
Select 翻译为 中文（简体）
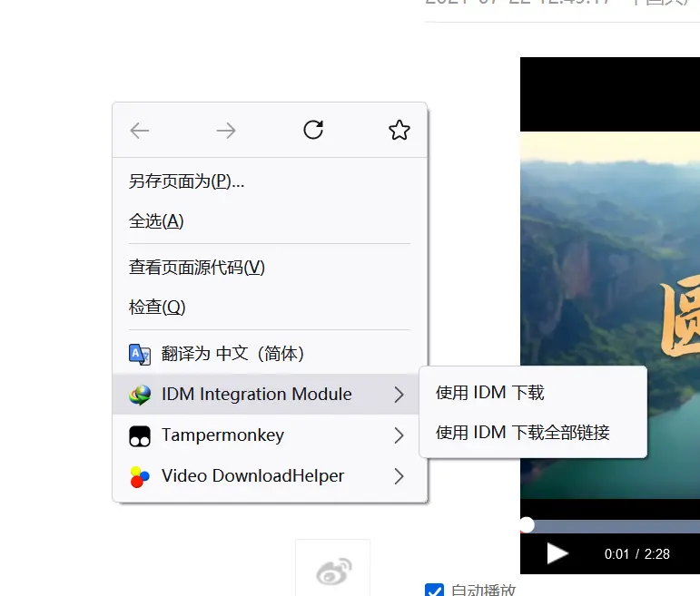click(270, 354)
